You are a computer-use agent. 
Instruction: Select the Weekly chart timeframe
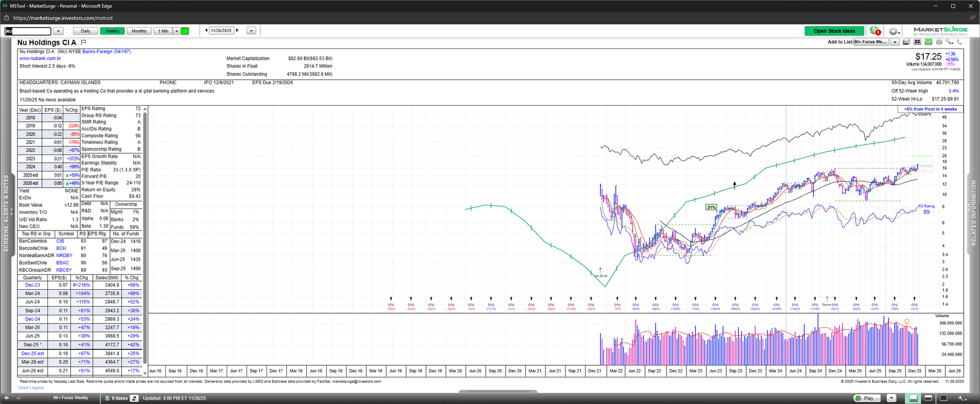tap(112, 31)
